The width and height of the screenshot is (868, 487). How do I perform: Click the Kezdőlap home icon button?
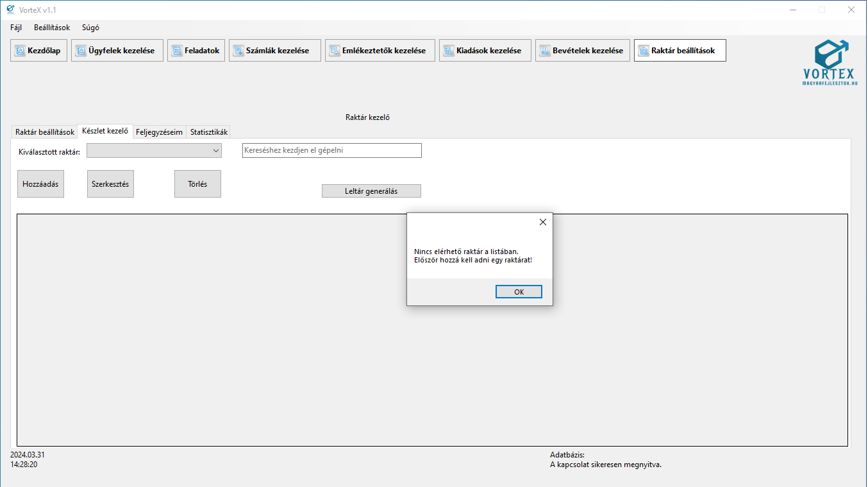coord(20,51)
